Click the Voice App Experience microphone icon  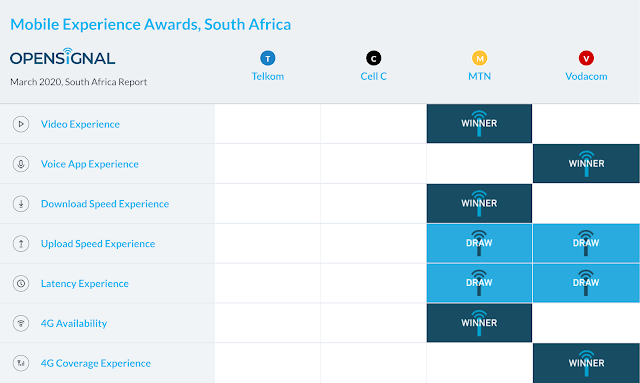[21, 164]
